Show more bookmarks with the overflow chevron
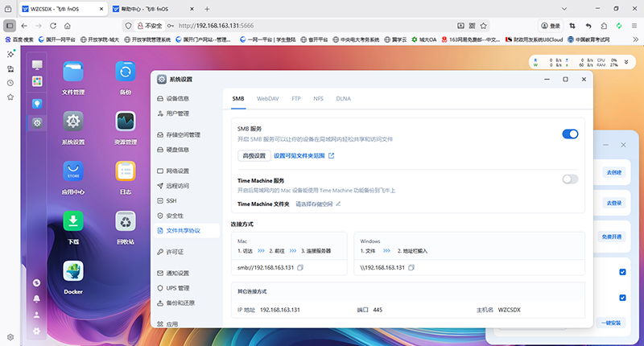Screen dimensions: 644x346 point(636,39)
